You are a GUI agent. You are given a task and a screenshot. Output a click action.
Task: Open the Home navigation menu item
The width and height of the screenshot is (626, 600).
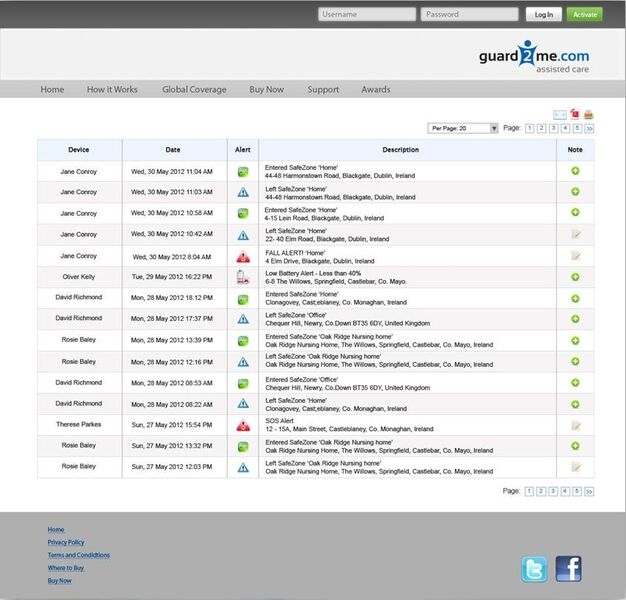[x=52, y=89]
